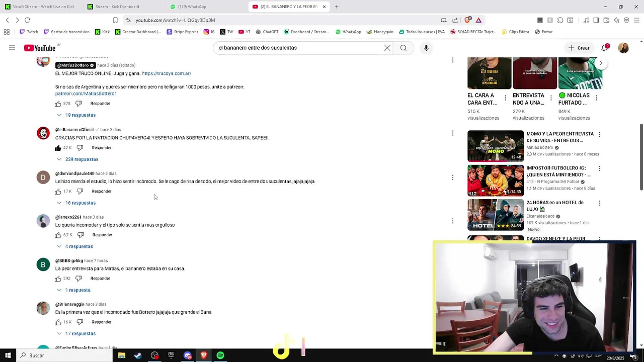This screenshot has width=644, height=362.
Task: Open the @MatiasBottero channel badge
Action: point(75,65)
